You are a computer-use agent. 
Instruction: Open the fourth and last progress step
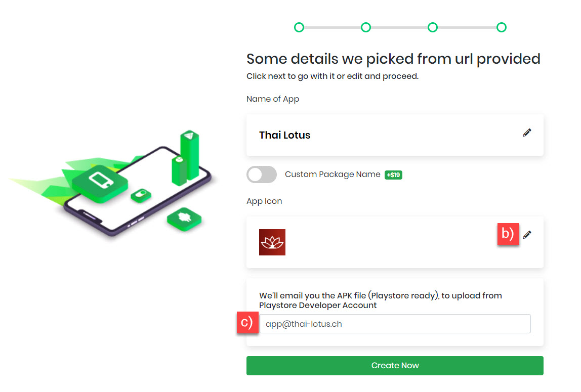[x=502, y=27]
